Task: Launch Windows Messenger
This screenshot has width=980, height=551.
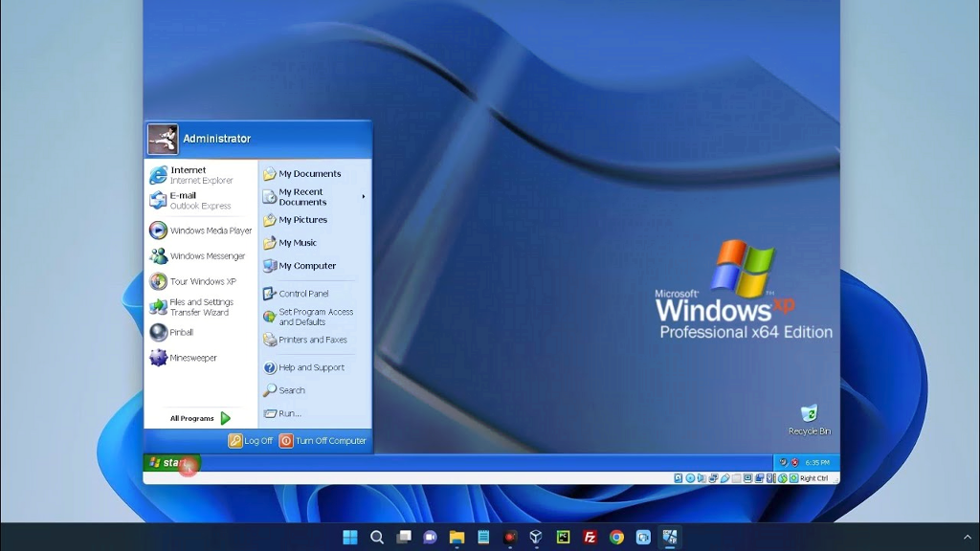Action: (200, 256)
